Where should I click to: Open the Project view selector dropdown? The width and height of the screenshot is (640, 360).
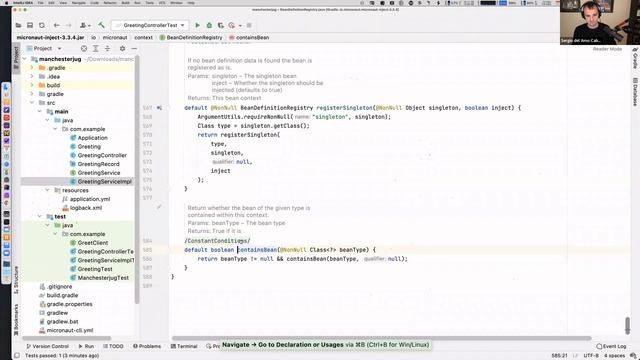[x=44, y=49]
